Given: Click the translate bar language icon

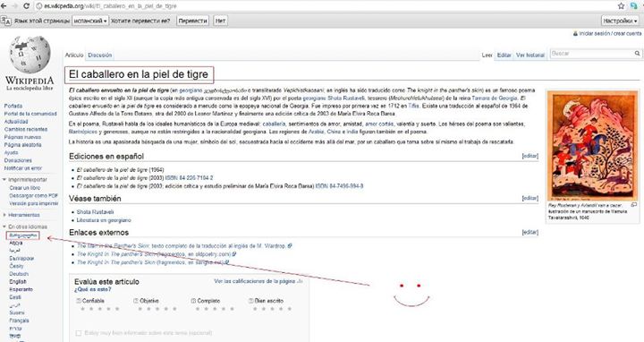Looking at the screenshot, I should (x=5, y=21).
